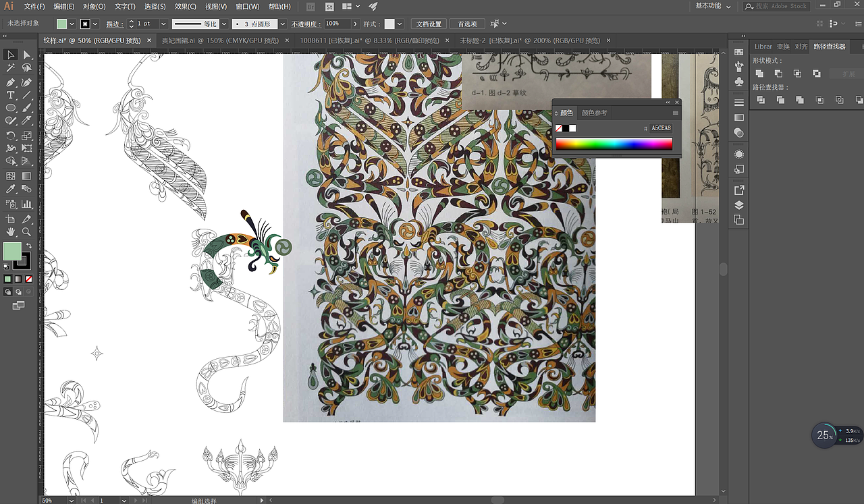Screen dimensions: 864x504
Task: Open the workspace switcher 基本功能
Action: 713,6
